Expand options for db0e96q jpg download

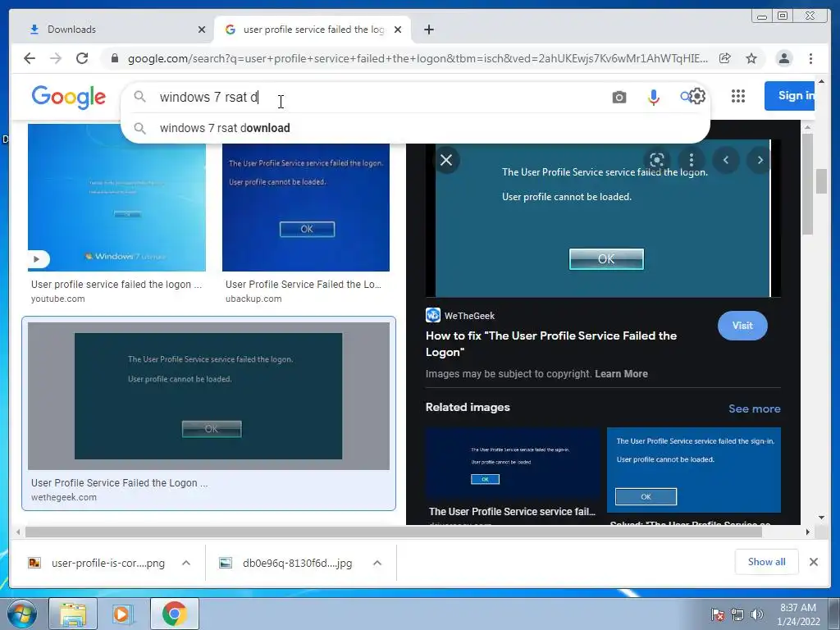(x=377, y=563)
